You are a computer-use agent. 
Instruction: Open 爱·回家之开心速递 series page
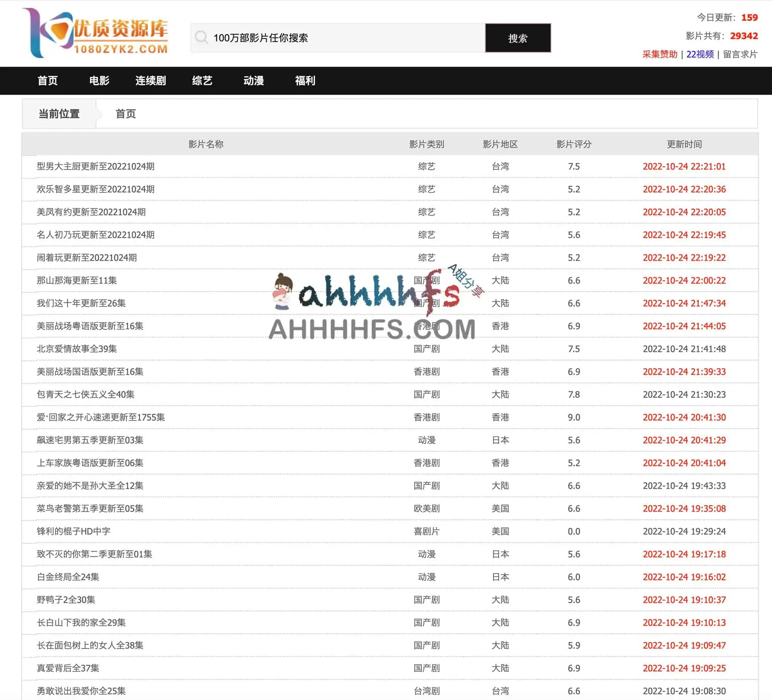point(102,417)
